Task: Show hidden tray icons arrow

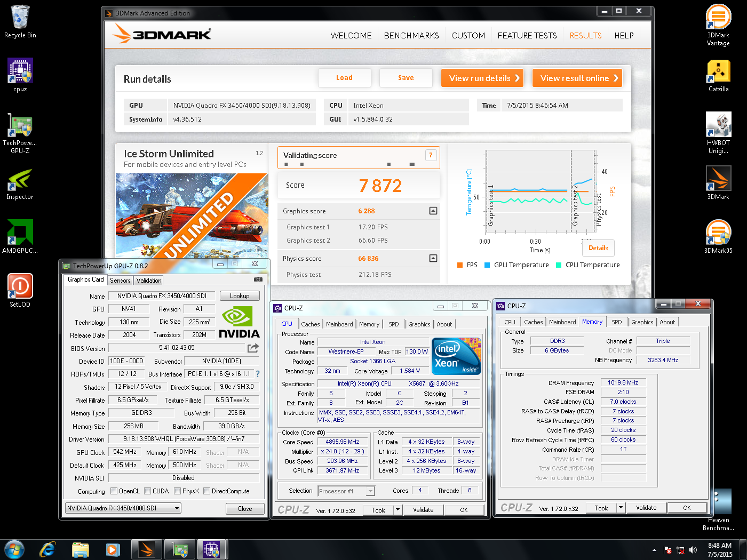Action: [x=654, y=550]
